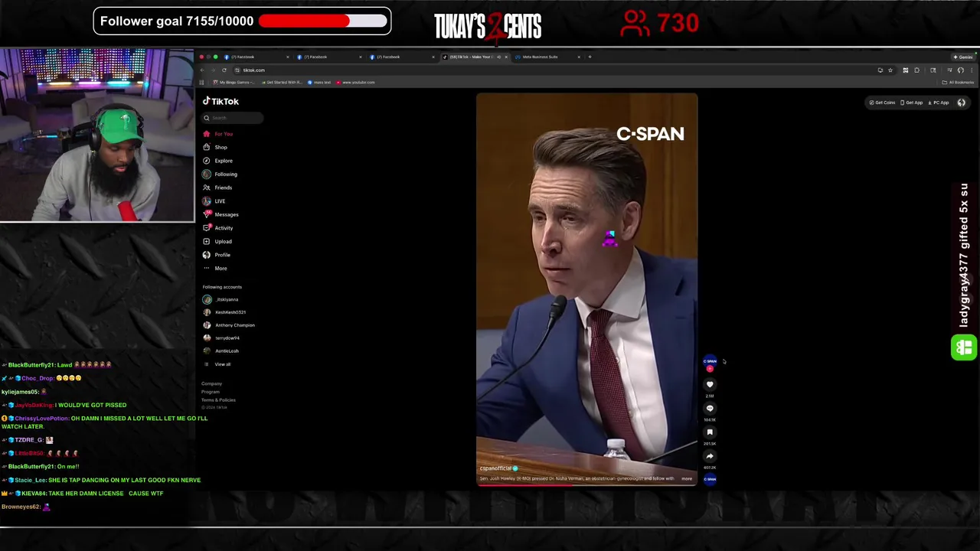Open My Bingo Games bookmark
This screenshot has width=980, height=551.
(x=233, y=83)
